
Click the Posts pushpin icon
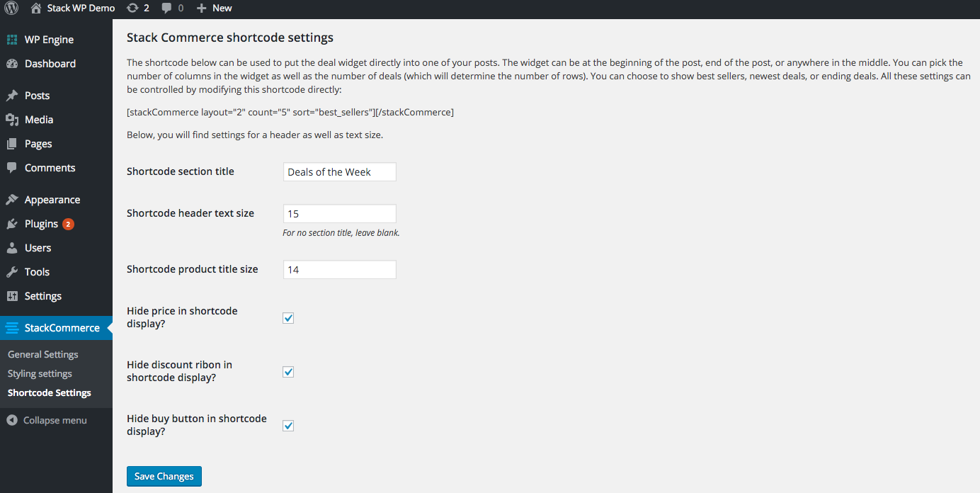pyautogui.click(x=11, y=96)
